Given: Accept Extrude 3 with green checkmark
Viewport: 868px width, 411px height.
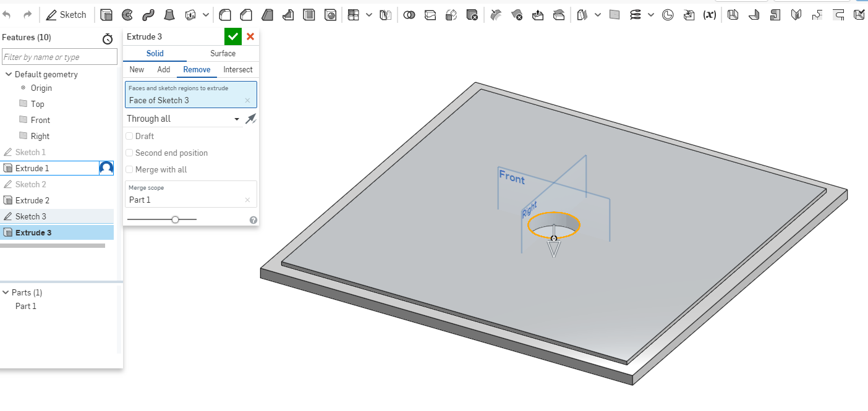Looking at the screenshot, I should point(233,36).
